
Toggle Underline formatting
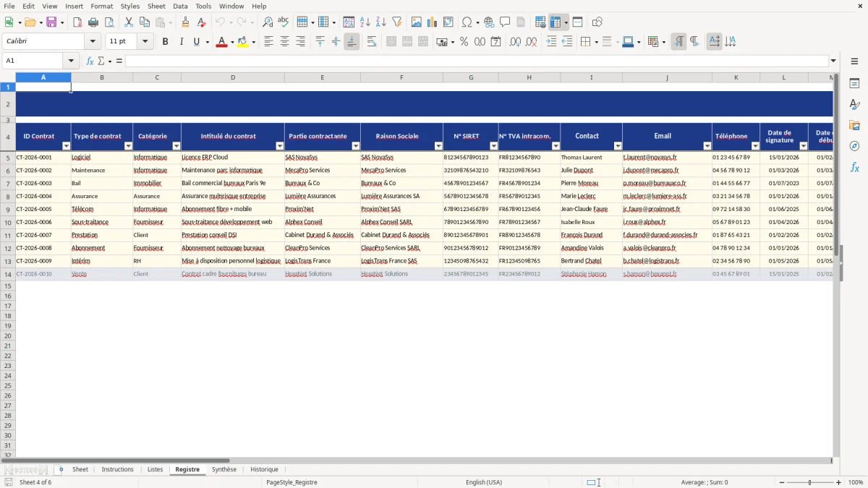pyautogui.click(x=196, y=42)
